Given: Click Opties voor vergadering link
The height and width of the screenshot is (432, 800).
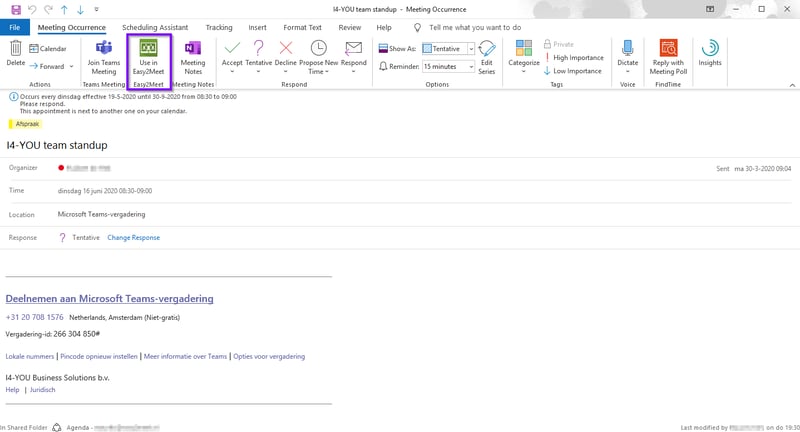Looking at the screenshot, I should [x=269, y=357].
